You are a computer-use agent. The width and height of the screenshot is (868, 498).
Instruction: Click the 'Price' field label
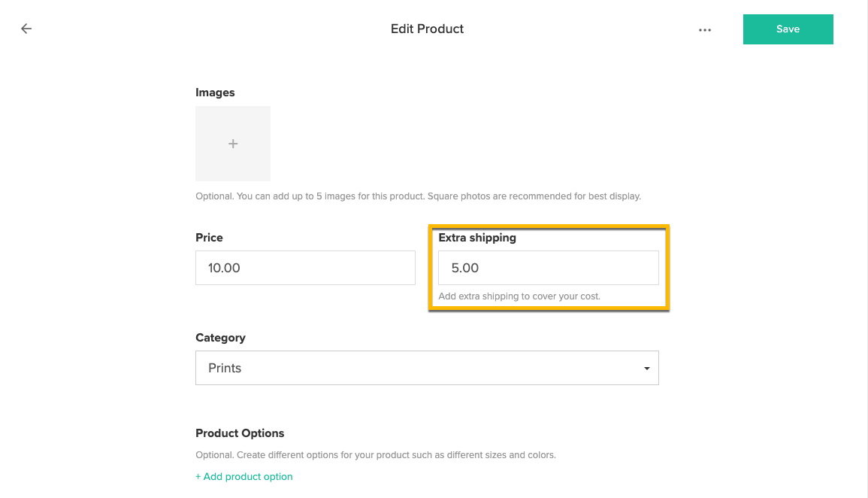click(x=209, y=237)
